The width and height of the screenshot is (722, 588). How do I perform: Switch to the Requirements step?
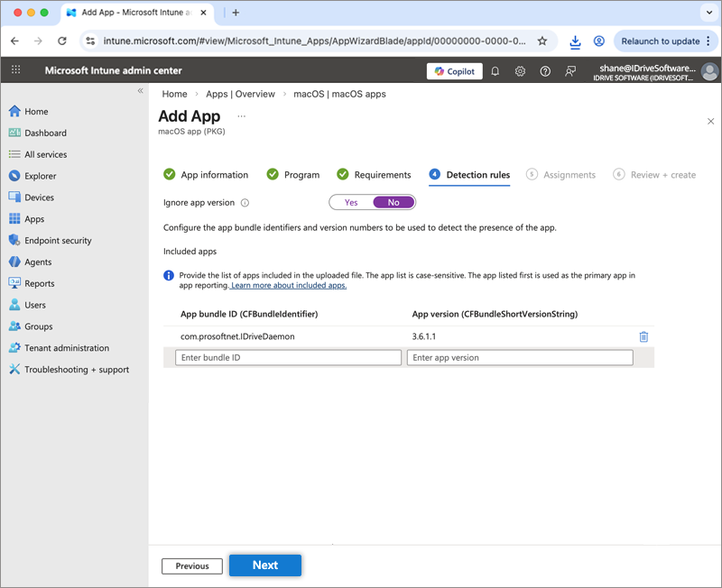(x=382, y=175)
